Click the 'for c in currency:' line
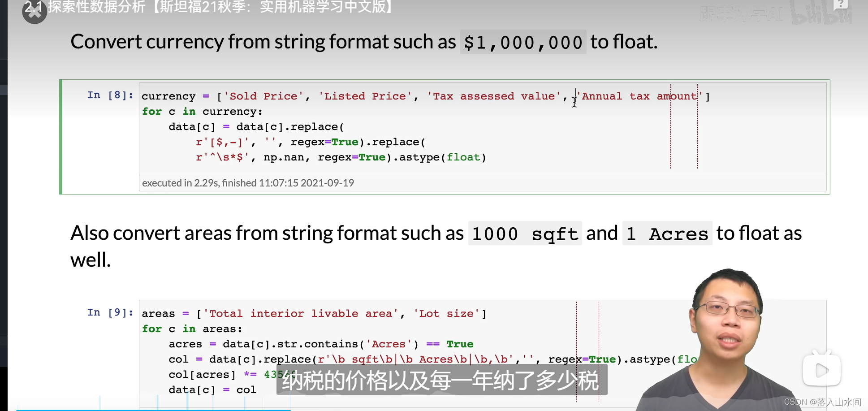Viewport: 868px width, 411px height. 202,112
